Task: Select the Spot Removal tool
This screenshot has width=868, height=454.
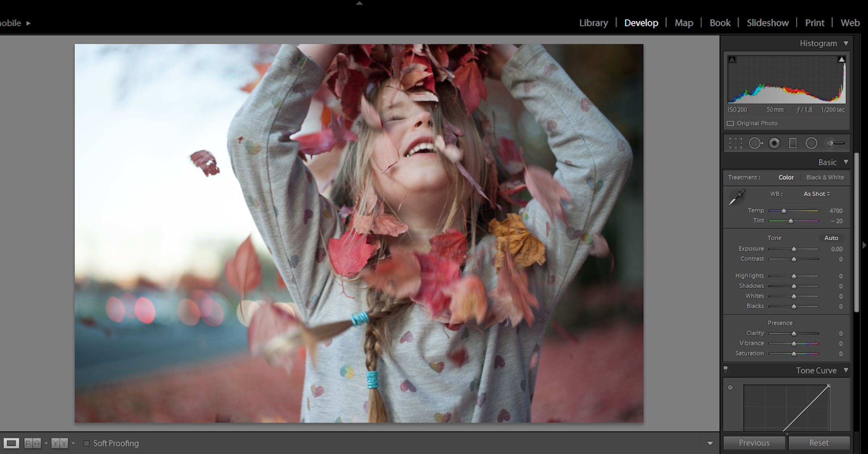Action: pos(756,143)
